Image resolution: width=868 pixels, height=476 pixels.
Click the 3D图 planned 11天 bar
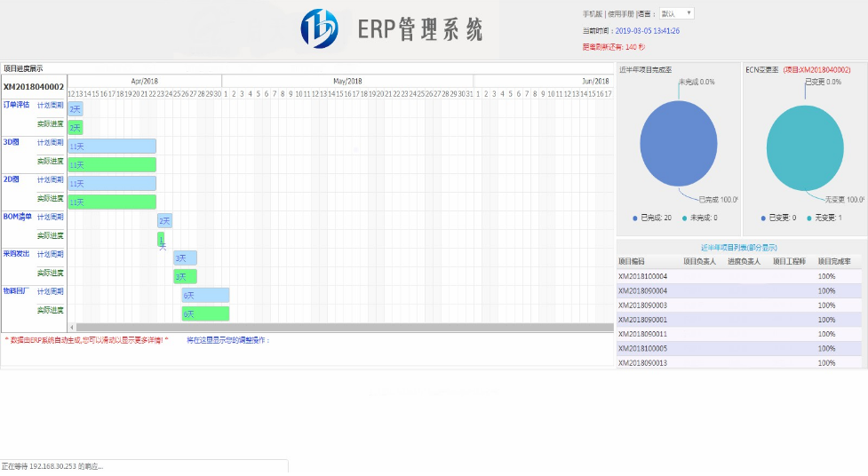(112, 146)
